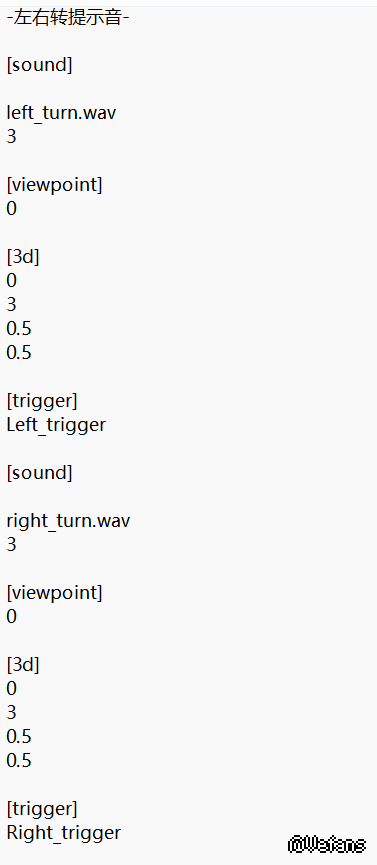Click the 3 below left_turn.wav
377x865 pixels.
pyautogui.click(x=12, y=136)
